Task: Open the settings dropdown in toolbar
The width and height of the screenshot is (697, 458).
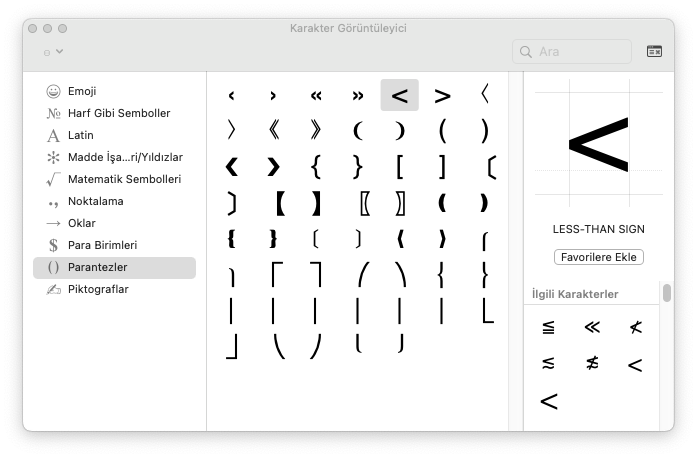Action: pos(53,51)
